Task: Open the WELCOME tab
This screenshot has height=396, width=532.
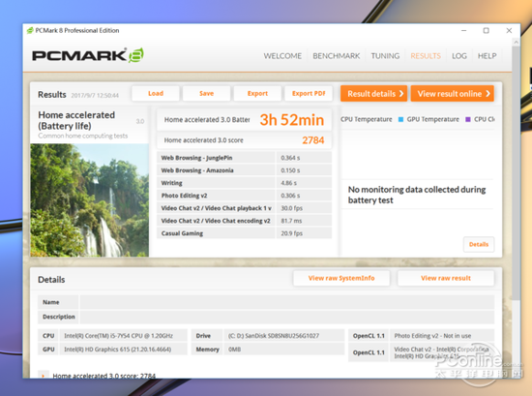Action: (282, 56)
